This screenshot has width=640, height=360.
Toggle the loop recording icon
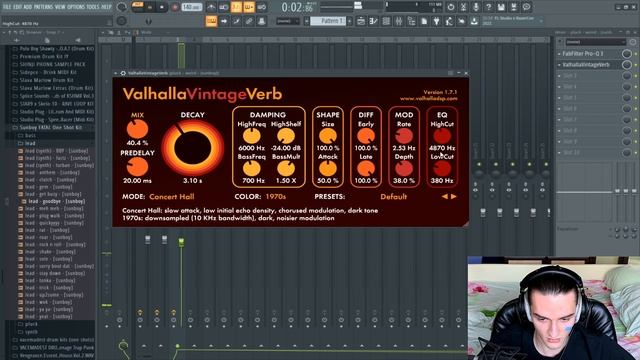click(262, 7)
